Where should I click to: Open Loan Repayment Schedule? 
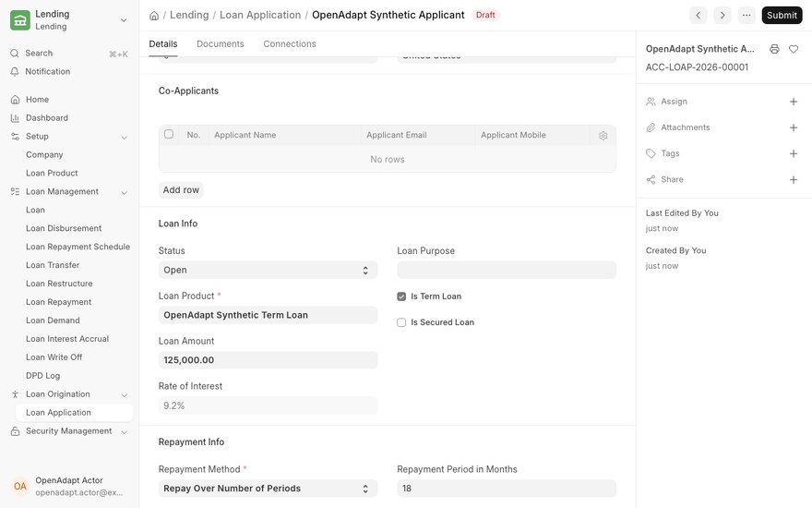point(78,247)
